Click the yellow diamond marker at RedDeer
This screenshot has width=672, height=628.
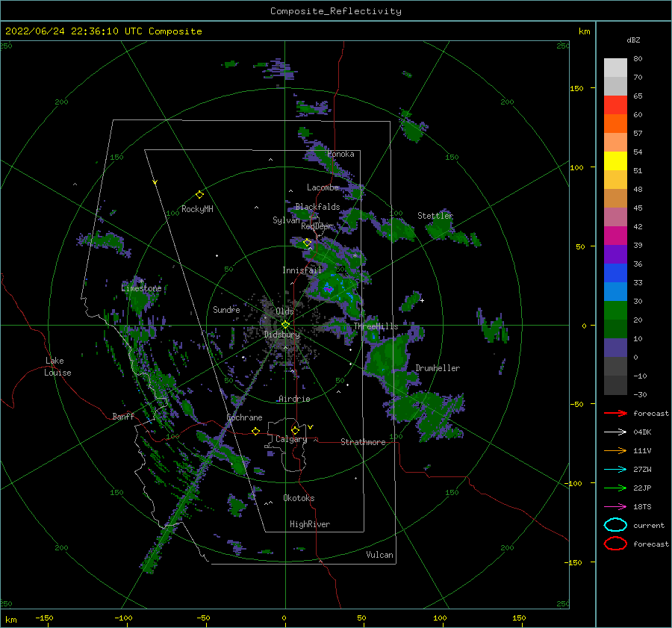click(307, 243)
